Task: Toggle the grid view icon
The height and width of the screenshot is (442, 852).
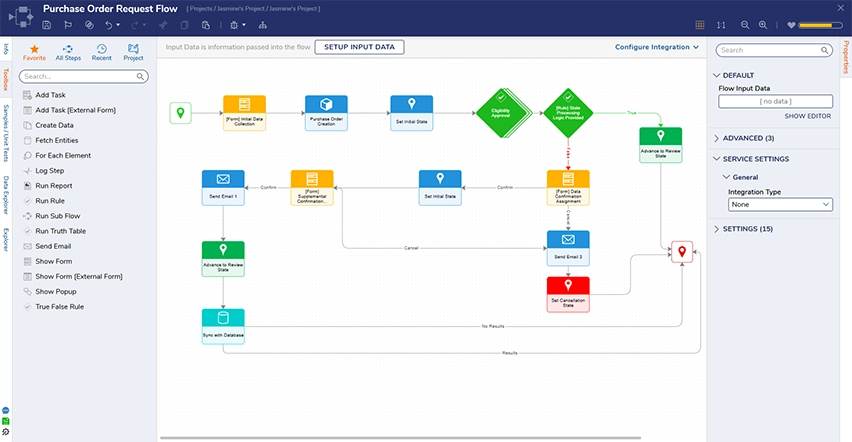Action: [699, 24]
